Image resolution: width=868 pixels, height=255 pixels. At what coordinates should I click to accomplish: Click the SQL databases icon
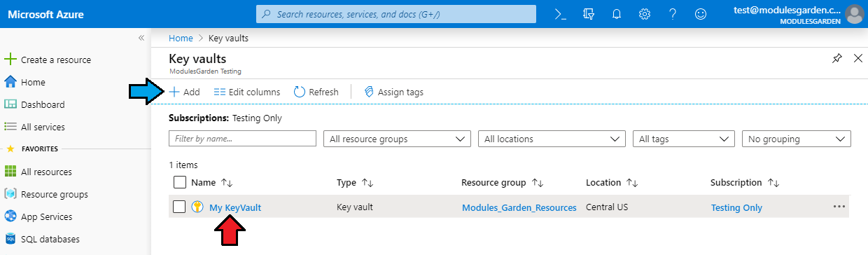point(10,239)
